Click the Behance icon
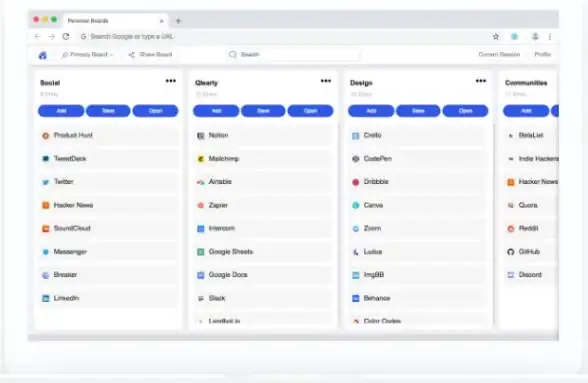Viewport: 588px width, 383px height. coord(356,299)
